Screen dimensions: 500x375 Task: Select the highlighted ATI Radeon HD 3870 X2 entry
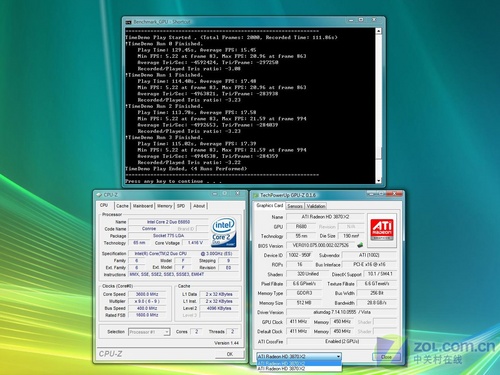(299, 363)
